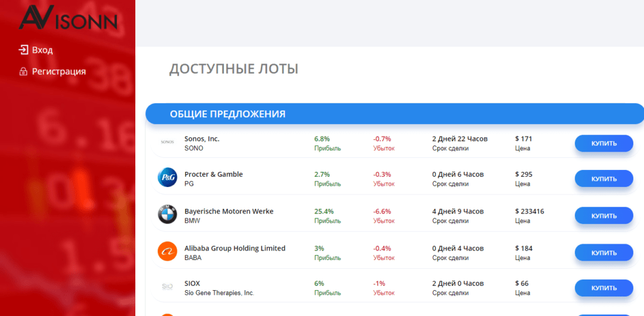Click the 2 Дней 22 Часов term

click(460, 139)
